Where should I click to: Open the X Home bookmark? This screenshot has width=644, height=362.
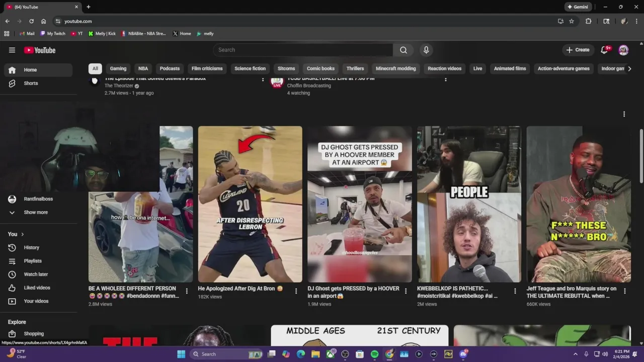[x=182, y=34]
